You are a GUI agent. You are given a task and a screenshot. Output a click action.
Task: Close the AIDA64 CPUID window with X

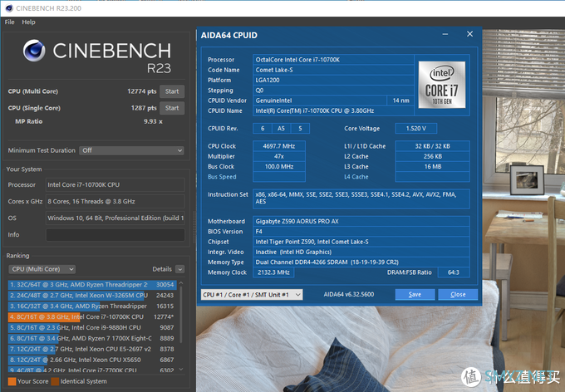point(470,34)
